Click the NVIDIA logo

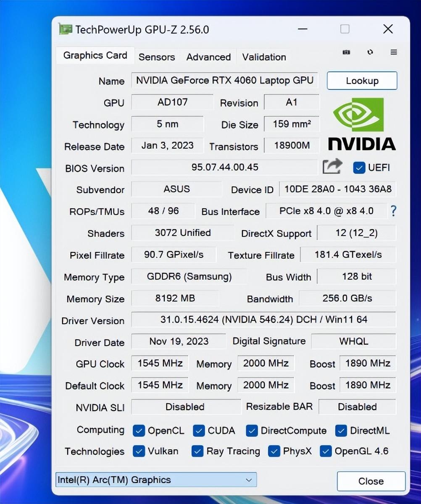pyautogui.click(x=362, y=124)
